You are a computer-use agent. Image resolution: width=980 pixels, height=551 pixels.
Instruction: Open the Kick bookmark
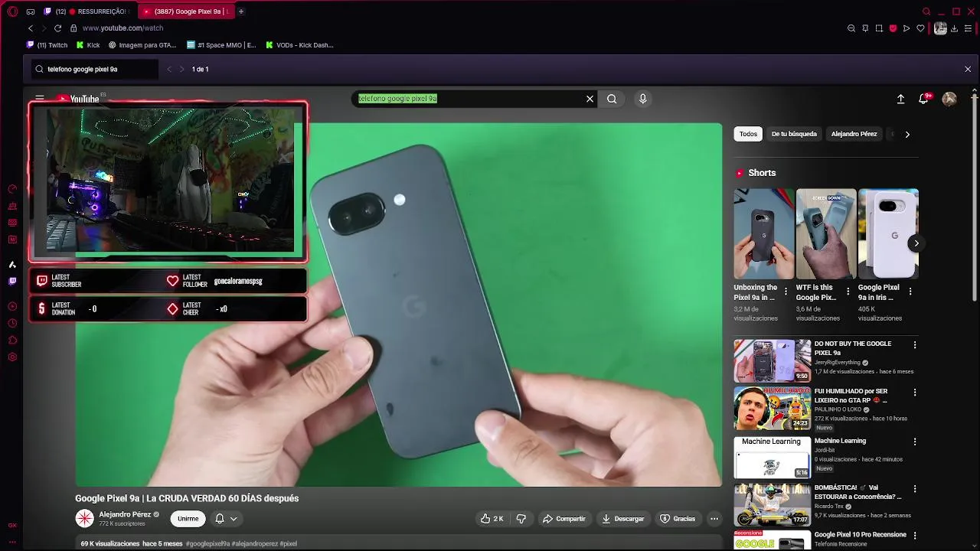88,45
